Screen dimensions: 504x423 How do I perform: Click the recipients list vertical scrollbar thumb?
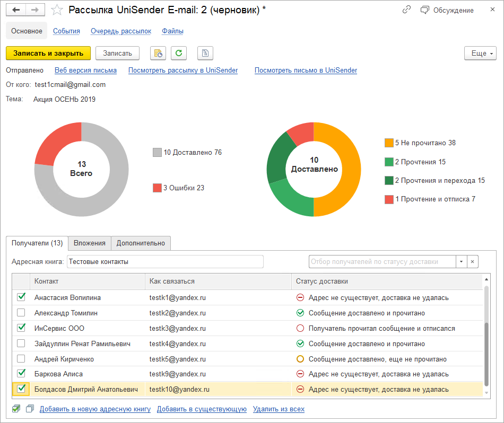tap(486, 354)
